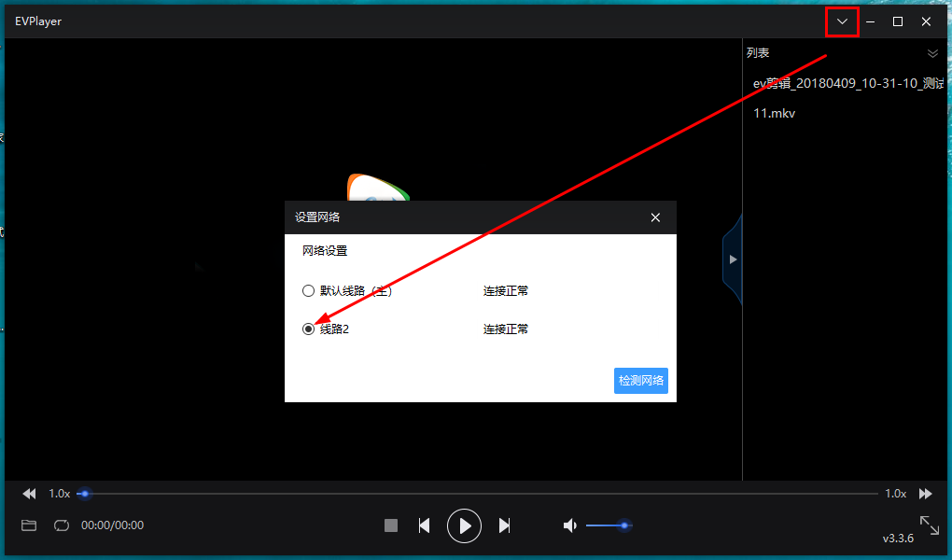Screen dimensions: 952x560
Task: Skip to the previous video
Action: coord(424,525)
